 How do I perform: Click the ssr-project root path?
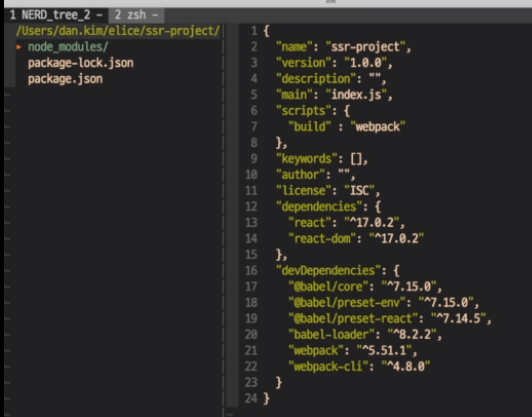pyautogui.click(x=118, y=31)
